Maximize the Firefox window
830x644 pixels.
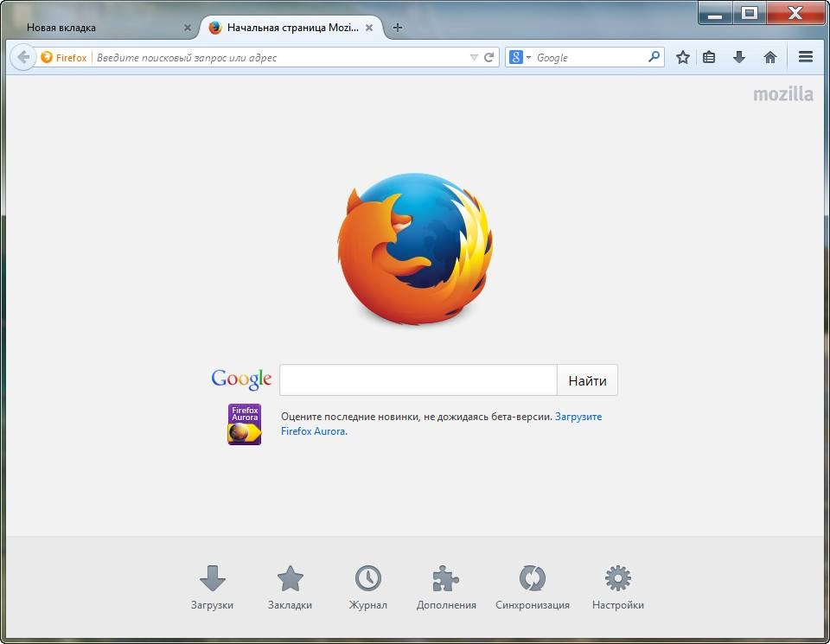pos(749,13)
